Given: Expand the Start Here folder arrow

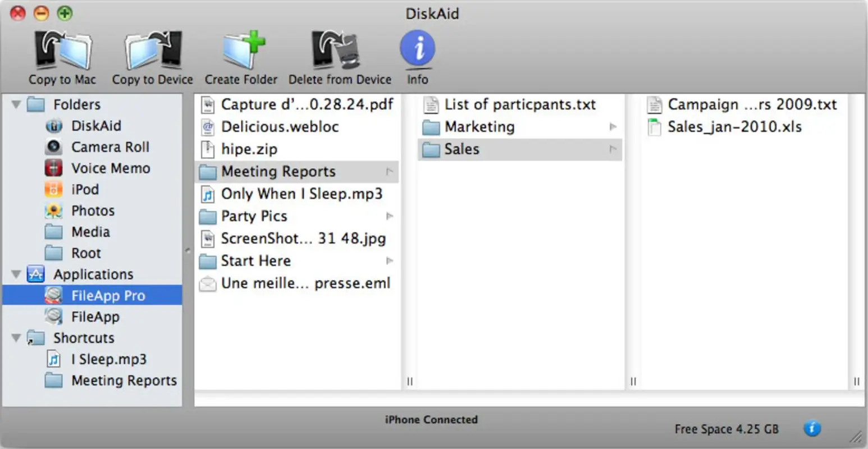Looking at the screenshot, I should click(389, 261).
